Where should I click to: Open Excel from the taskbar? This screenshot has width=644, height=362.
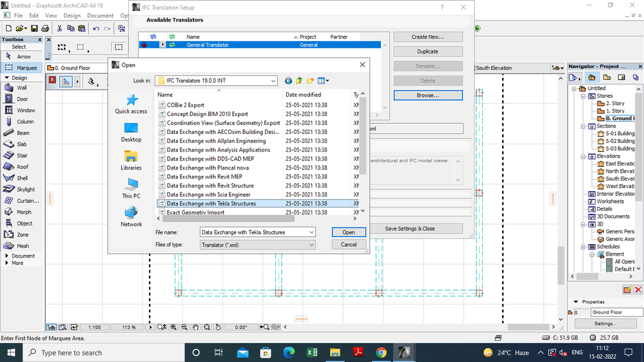[x=312, y=352]
